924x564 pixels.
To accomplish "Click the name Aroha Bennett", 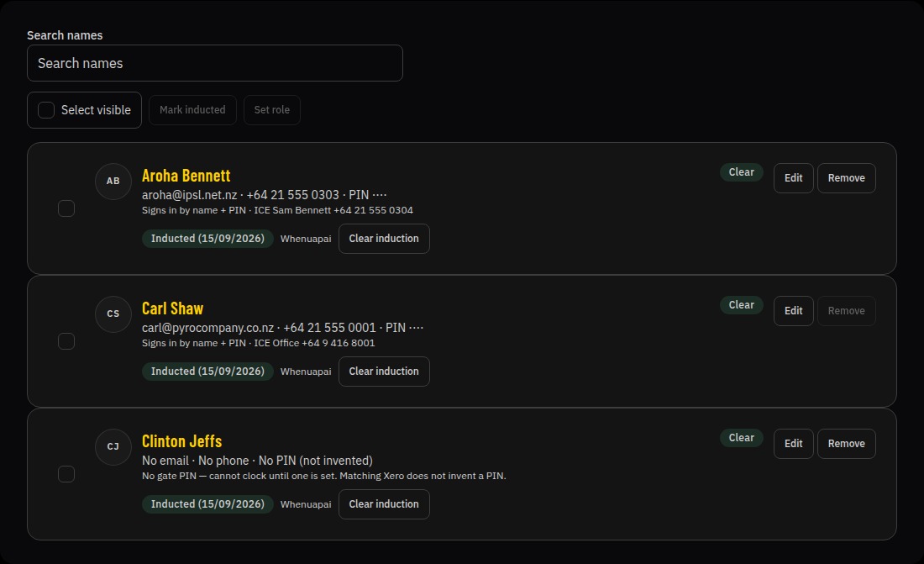I will tap(186, 176).
